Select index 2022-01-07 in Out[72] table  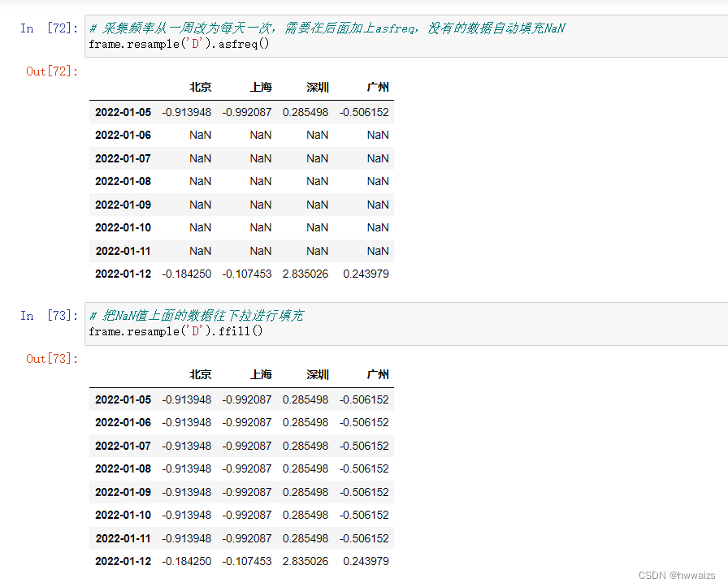click(x=123, y=158)
